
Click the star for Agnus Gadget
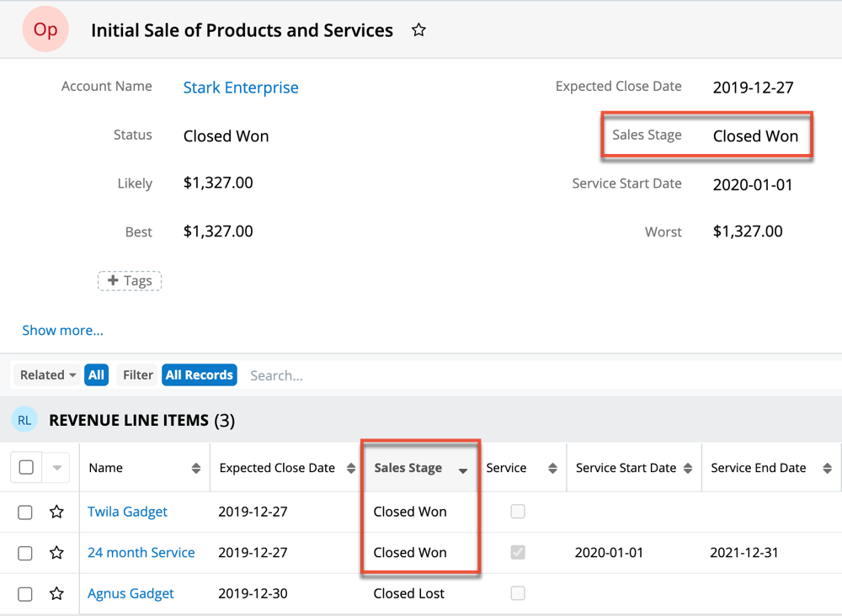(x=56, y=593)
